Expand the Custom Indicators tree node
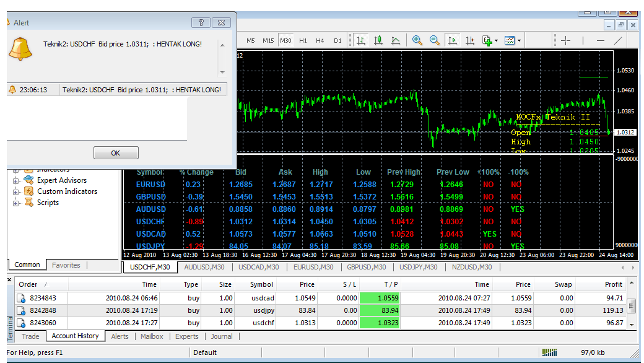644x363 pixels. click(15, 192)
